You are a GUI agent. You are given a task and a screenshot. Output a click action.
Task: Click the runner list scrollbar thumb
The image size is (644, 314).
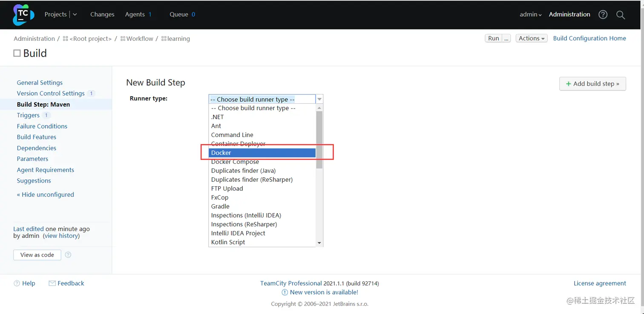[319, 140]
